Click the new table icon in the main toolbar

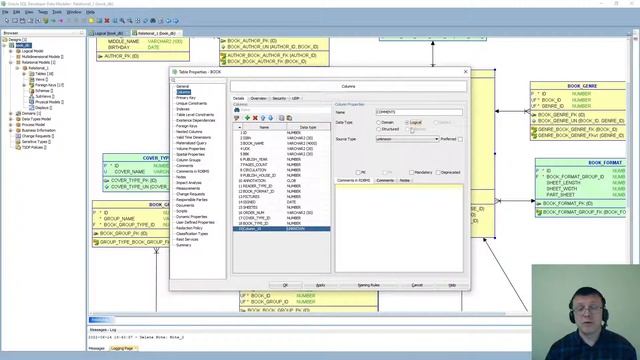coord(15,20)
